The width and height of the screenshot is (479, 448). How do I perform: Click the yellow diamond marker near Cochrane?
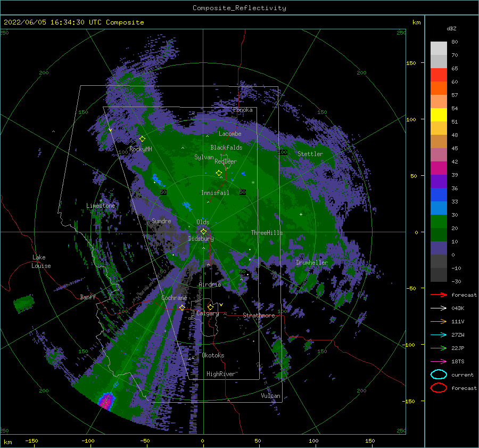[182, 307]
